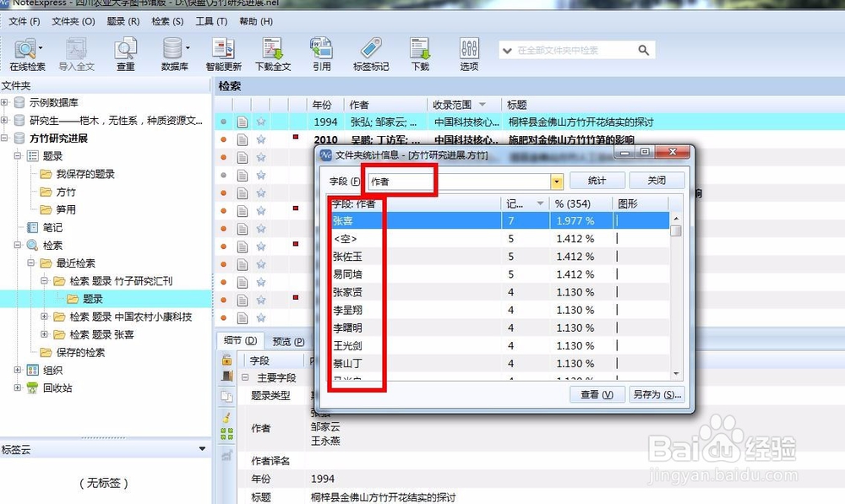Open the 选项 options toolbar icon
845x504 pixels.
469,54
